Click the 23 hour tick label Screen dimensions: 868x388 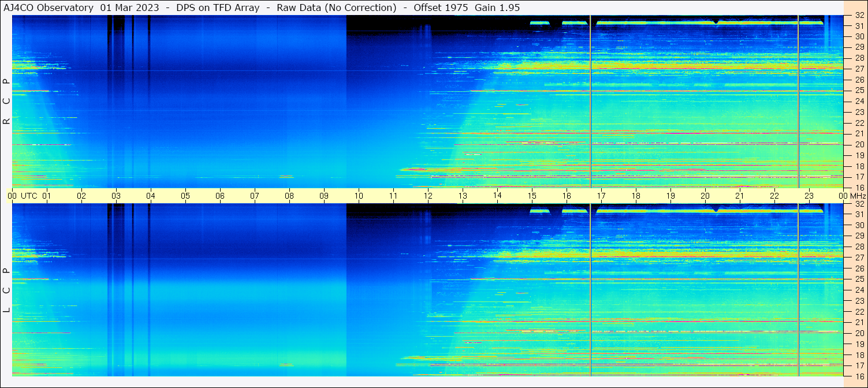(809, 196)
